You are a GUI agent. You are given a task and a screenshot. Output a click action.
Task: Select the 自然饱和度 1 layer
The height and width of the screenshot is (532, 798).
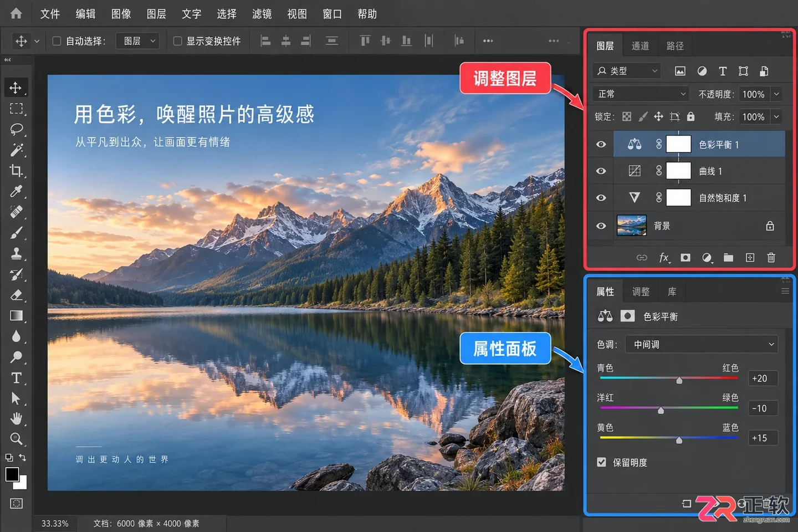coord(699,198)
